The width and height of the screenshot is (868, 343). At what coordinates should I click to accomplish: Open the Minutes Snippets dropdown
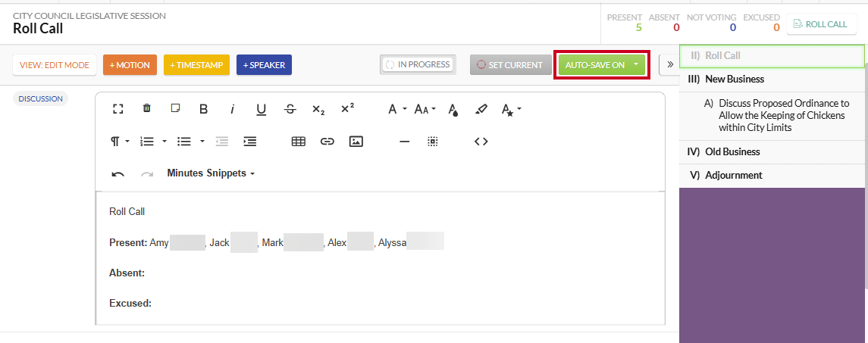(x=211, y=173)
